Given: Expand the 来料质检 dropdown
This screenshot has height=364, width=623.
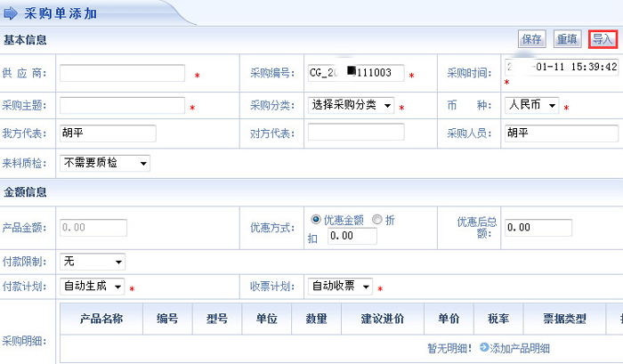Looking at the screenshot, I should click(105, 163).
